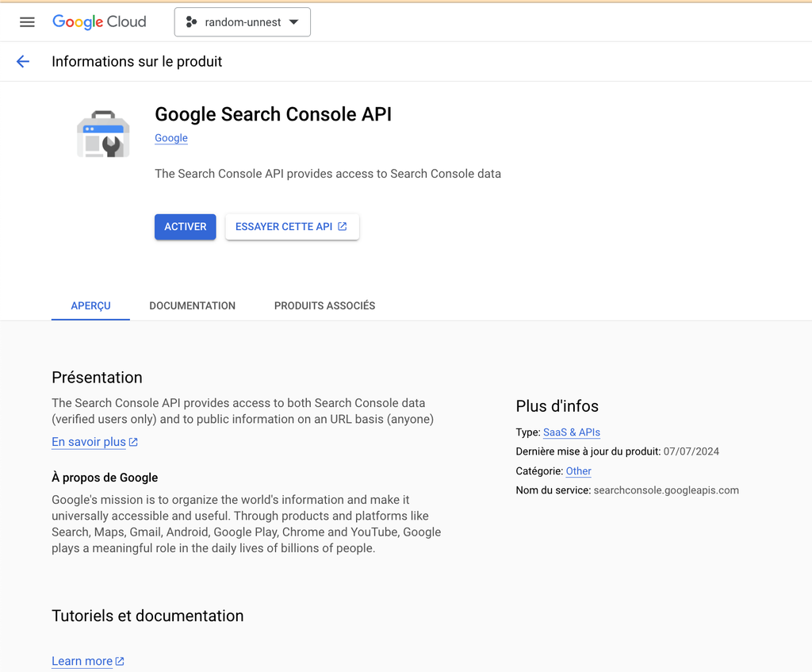Open the SaaS & APIs type link
812x672 pixels.
tap(571, 432)
